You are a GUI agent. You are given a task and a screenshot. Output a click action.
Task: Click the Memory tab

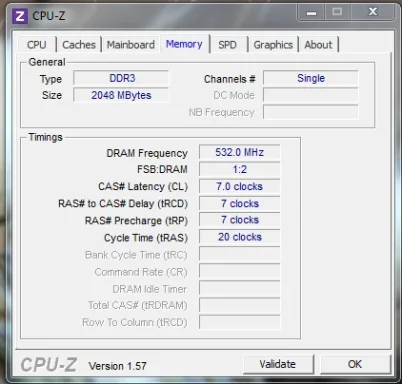184,44
